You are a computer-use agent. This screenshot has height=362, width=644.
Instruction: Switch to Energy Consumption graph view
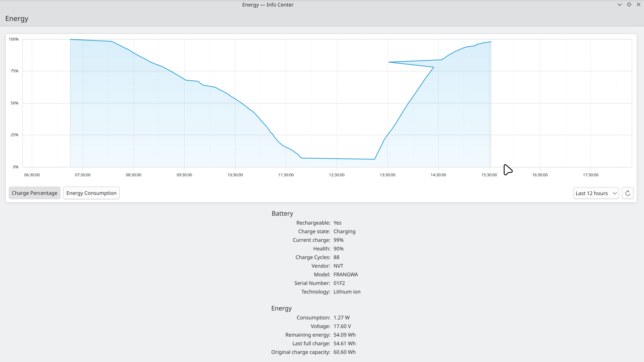[x=91, y=193]
